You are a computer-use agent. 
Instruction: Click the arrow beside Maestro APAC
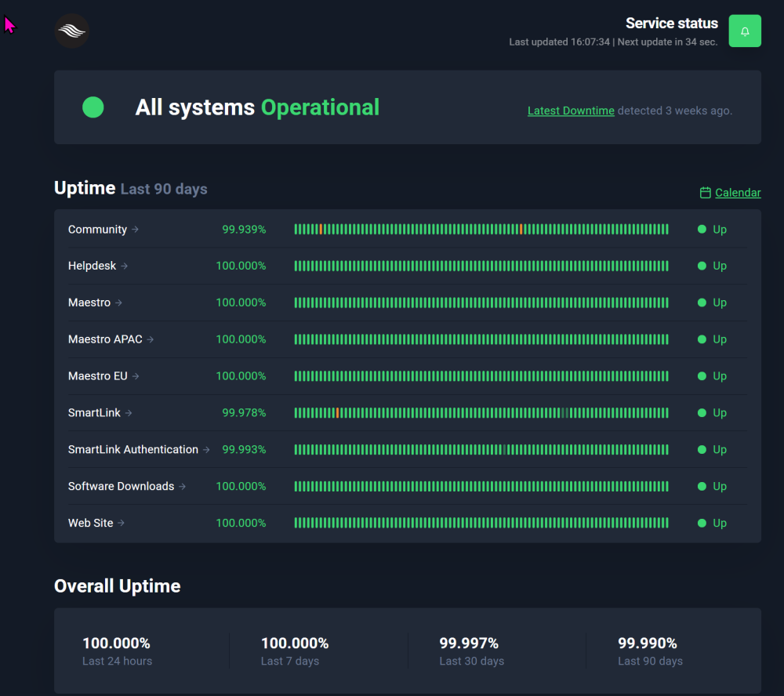point(150,339)
